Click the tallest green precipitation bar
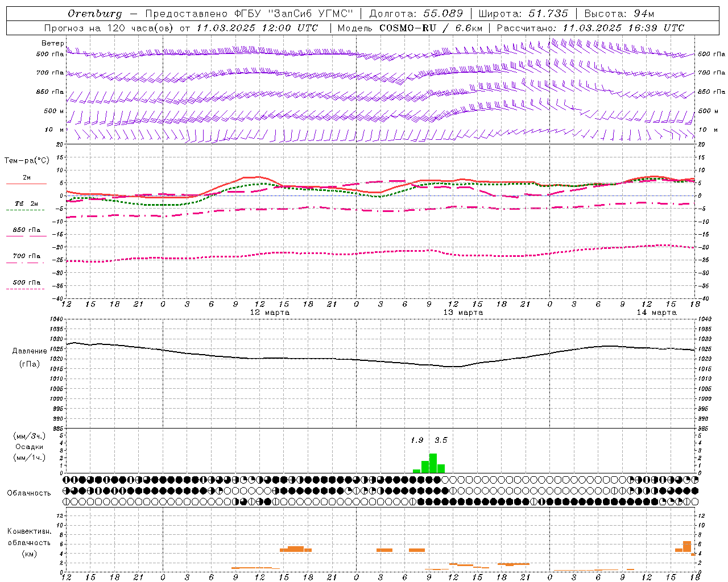 (x=433, y=463)
